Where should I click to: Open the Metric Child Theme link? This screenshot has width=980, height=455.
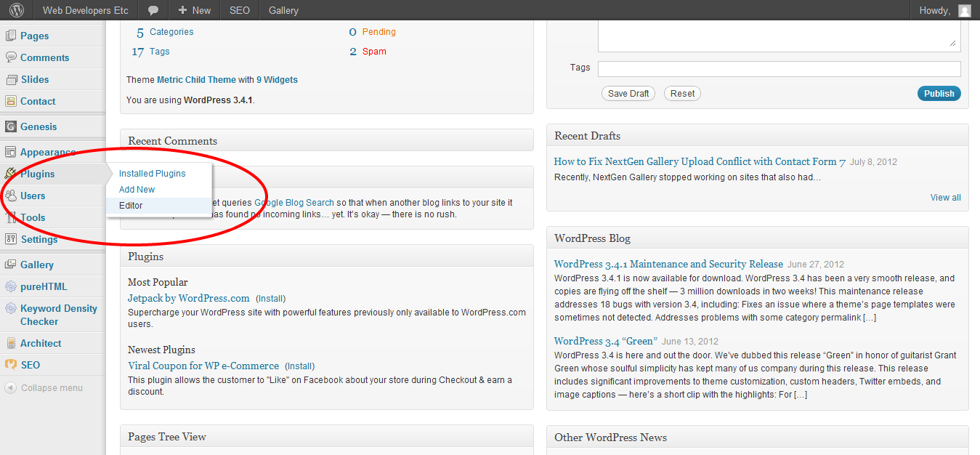click(196, 80)
